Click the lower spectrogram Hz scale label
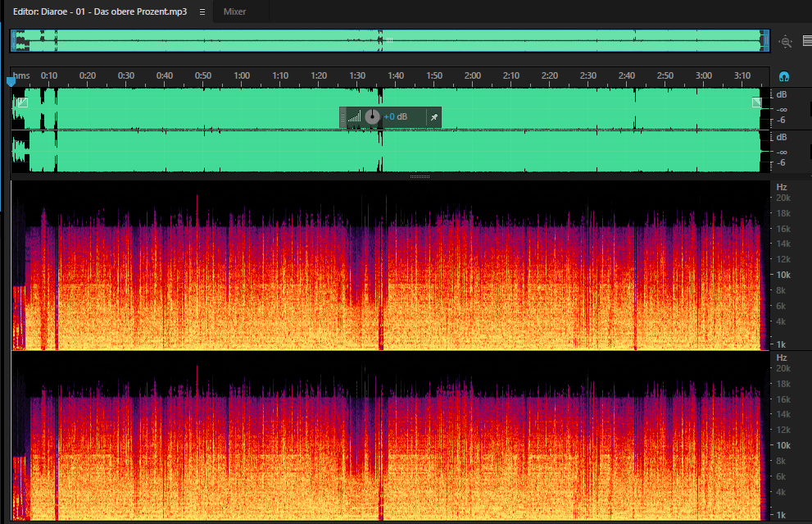Screen dimensions: 812x524 pyautogui.click(x=782, y=358)
